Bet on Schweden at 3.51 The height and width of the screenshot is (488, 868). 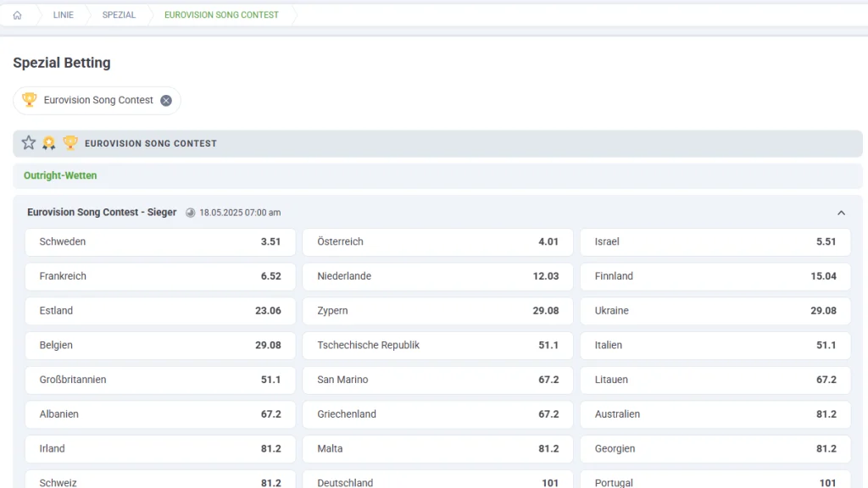[160, 242]
